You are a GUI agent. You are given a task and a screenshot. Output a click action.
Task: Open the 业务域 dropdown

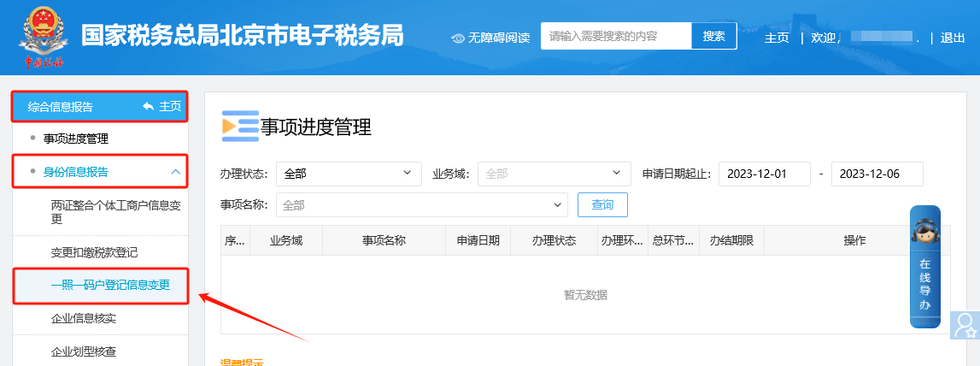coord(554,174)
